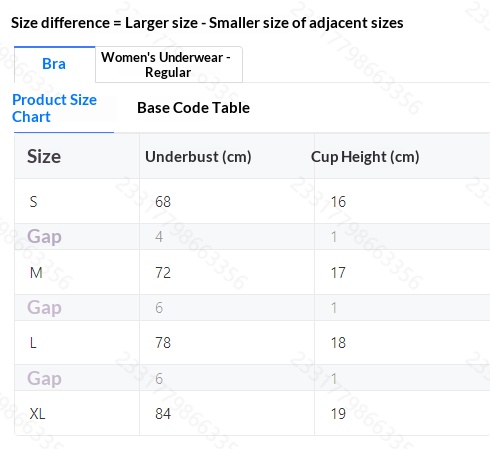490x449 pixels.
Task: Click underbust value 68 for size S
Action: (x=163, y=202)
